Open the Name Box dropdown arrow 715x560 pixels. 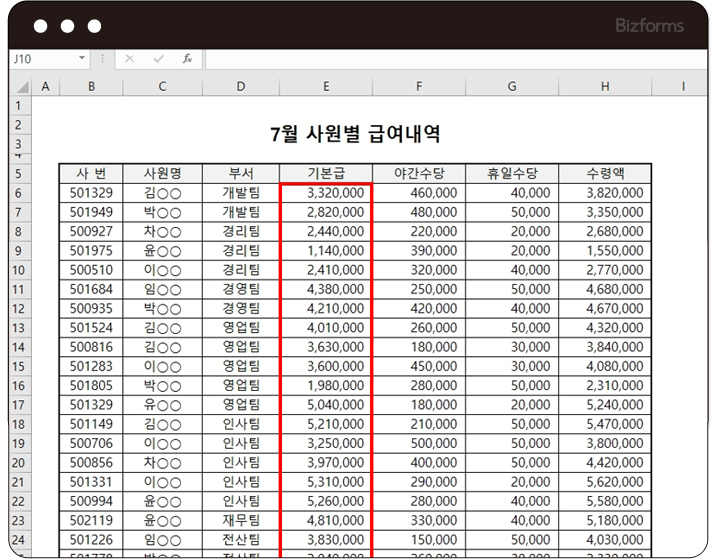(82, 59)
